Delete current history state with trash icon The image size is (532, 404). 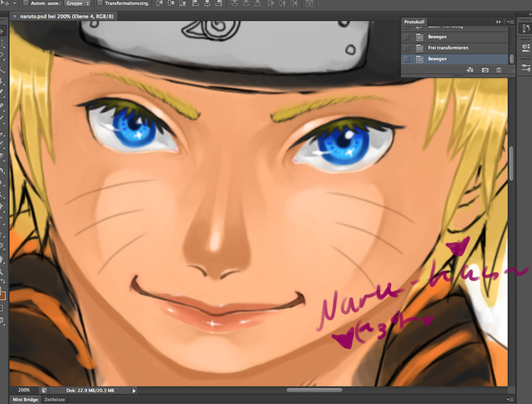coord(499,70)
